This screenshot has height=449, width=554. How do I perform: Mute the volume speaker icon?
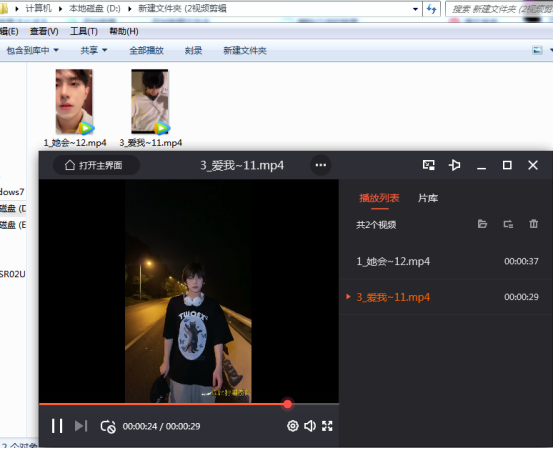(x=310, y=426)
